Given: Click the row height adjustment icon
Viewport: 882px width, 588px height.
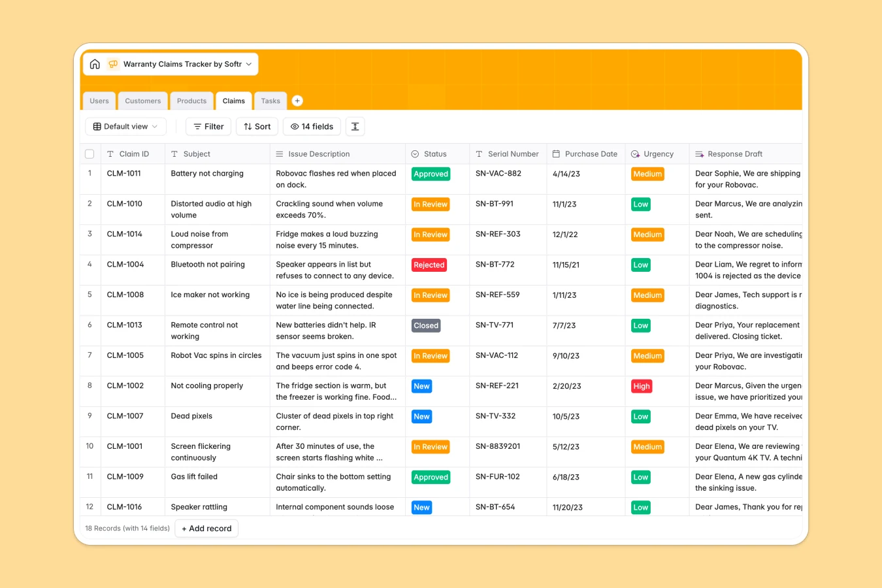Looking at the screenshot, I should click(355, 126).
